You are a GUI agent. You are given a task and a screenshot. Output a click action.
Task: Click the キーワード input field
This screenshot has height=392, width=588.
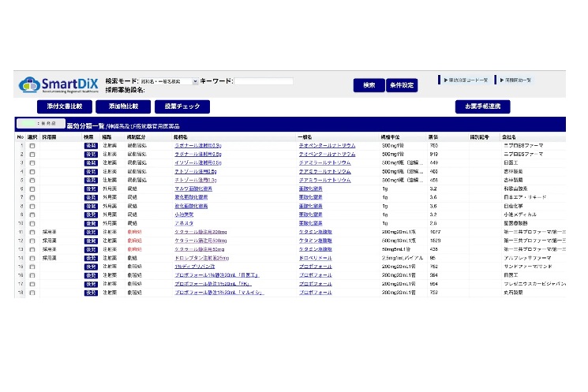[x=264, y=81]
